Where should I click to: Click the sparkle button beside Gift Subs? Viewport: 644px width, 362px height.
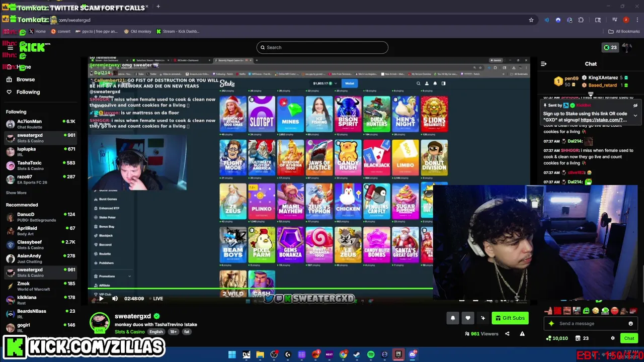(483, 318)
